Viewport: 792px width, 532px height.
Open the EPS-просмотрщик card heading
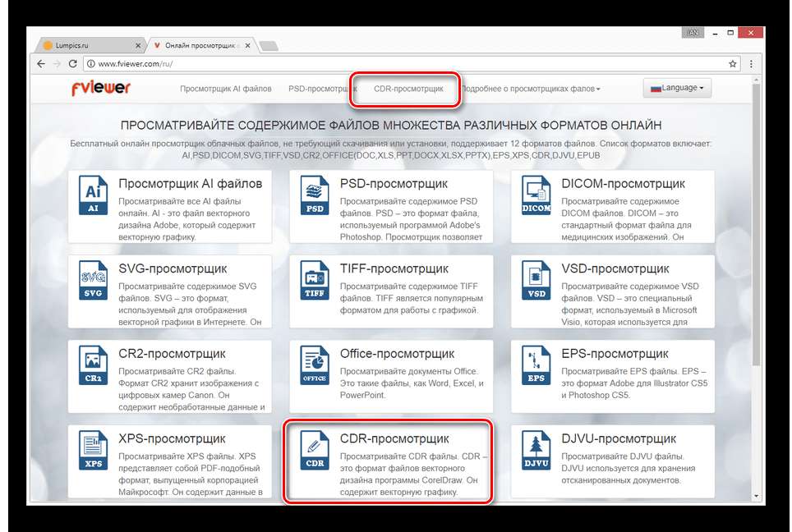click(x=615, y=354)
